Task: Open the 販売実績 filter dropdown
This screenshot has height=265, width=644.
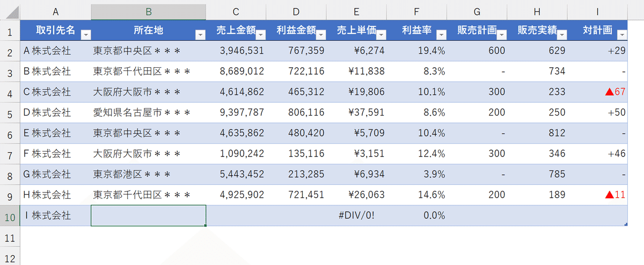Action: point(561,35)
